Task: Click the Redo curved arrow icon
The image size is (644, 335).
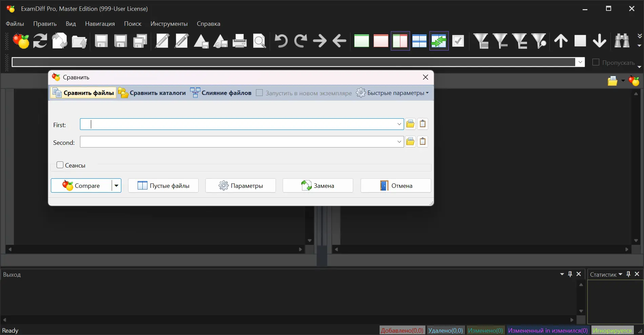Action: (300, 41)
